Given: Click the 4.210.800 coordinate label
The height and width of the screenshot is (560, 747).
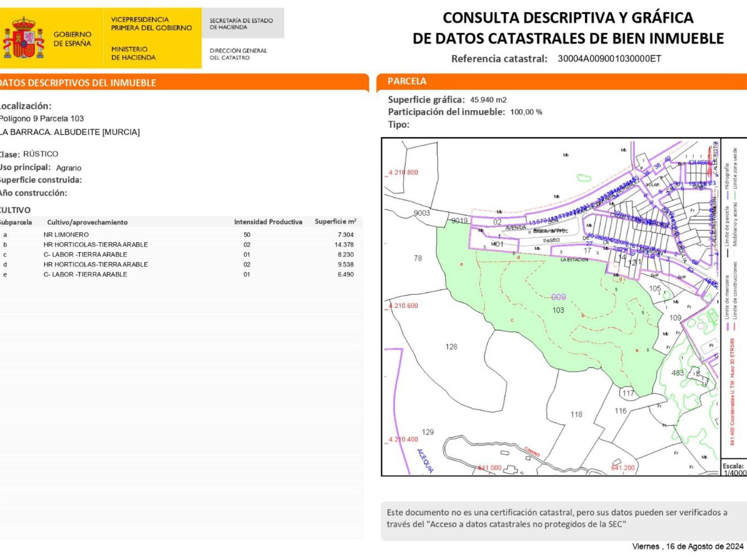Looking at the screenshot, I should [403, 172].
